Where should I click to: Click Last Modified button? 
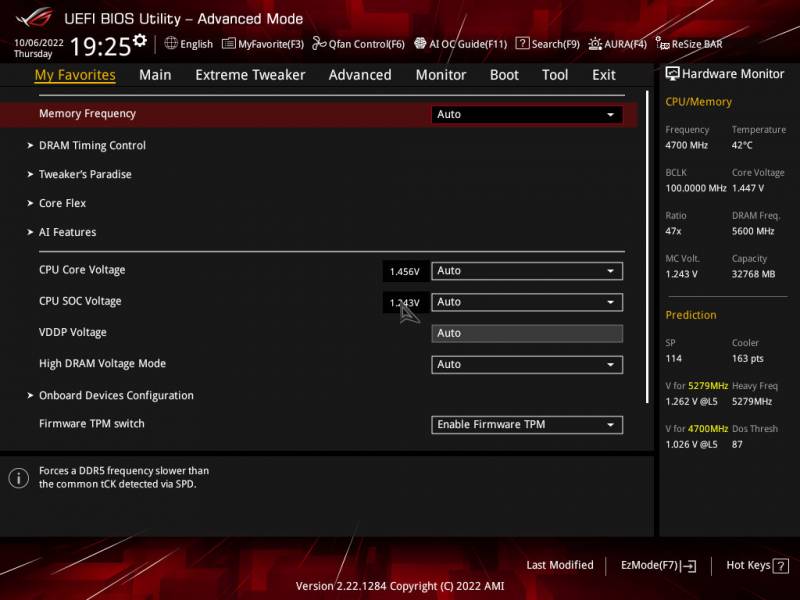pos(560,565)
